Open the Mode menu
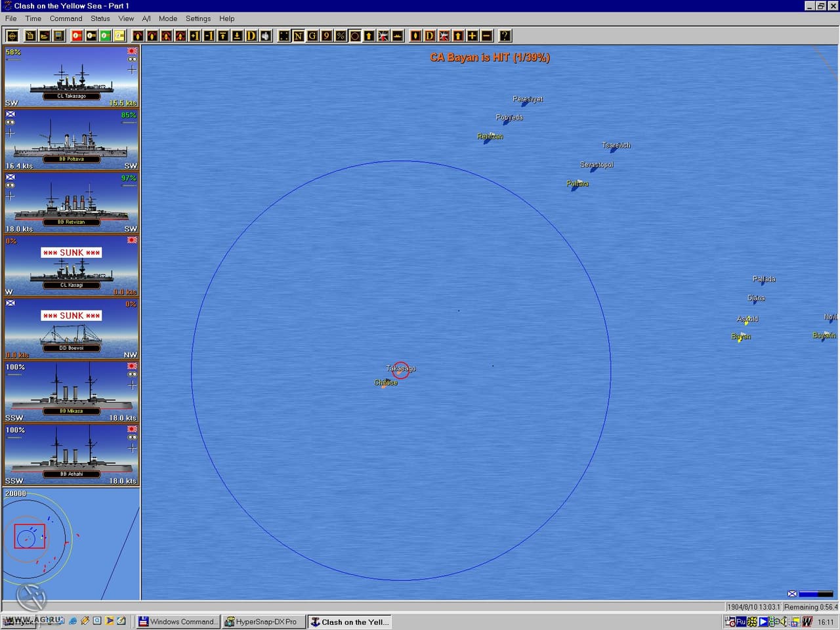The width and height of the screenshot is (840, 630). (x=168, y=18)
